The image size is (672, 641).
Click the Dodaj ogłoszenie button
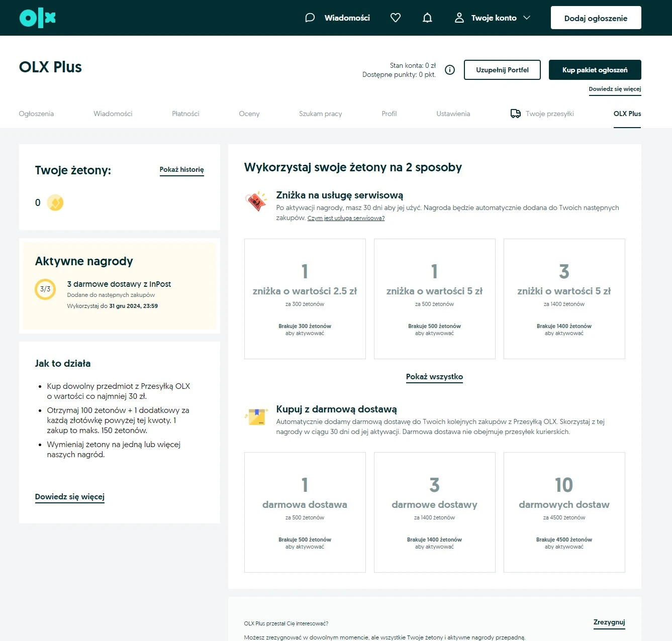[x=596, y=18]
